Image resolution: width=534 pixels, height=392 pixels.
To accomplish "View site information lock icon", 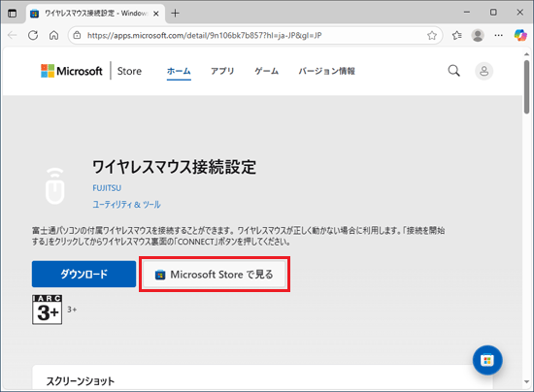I will click(78, 35).
